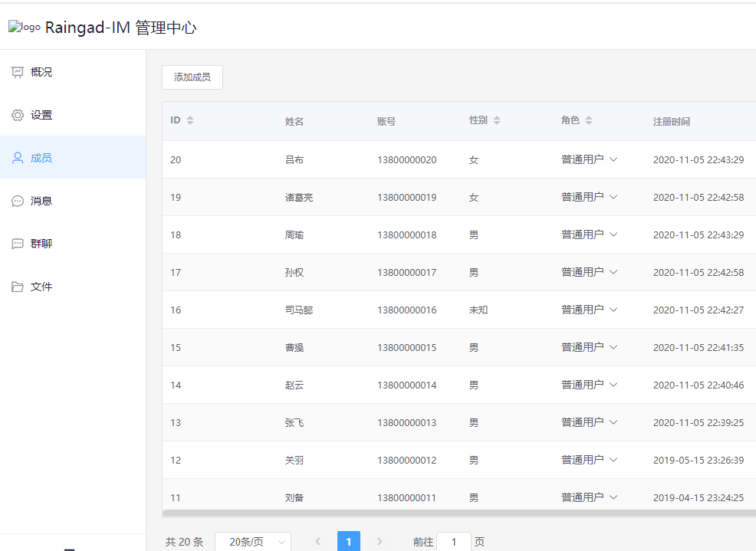Click the 群聊 group chat icon
This screenshot has width=756, height=551.
click(18, 244)
